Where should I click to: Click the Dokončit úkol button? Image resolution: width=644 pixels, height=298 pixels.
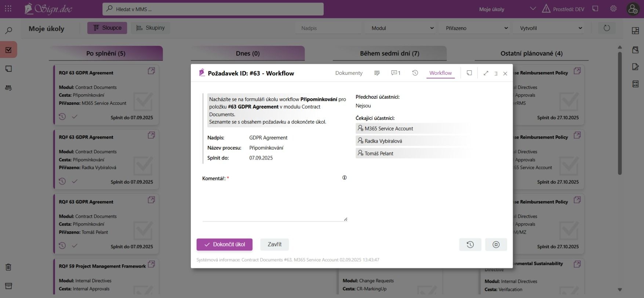pos(224,244)
